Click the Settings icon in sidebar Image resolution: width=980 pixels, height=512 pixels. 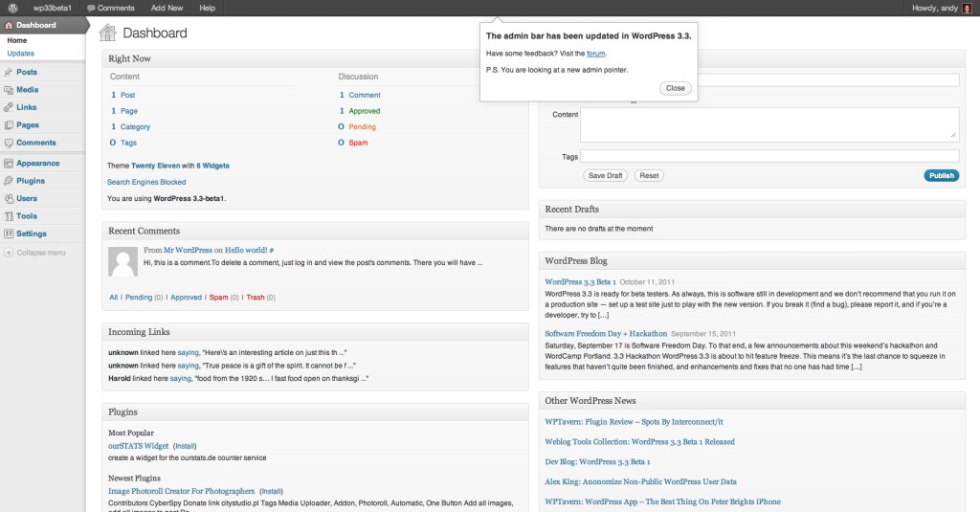click(9, 234)
